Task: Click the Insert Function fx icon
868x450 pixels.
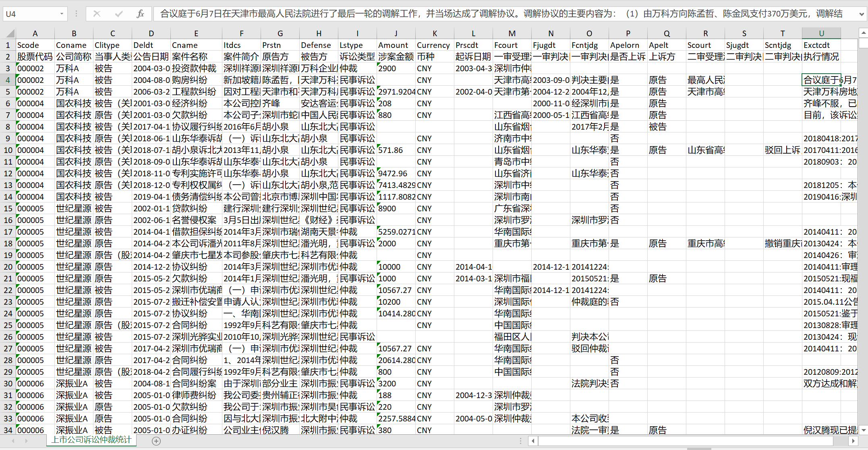Action: point(140,14)
